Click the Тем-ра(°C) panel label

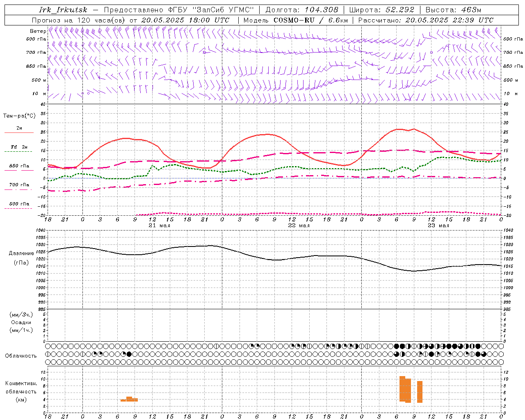(19, 116)
